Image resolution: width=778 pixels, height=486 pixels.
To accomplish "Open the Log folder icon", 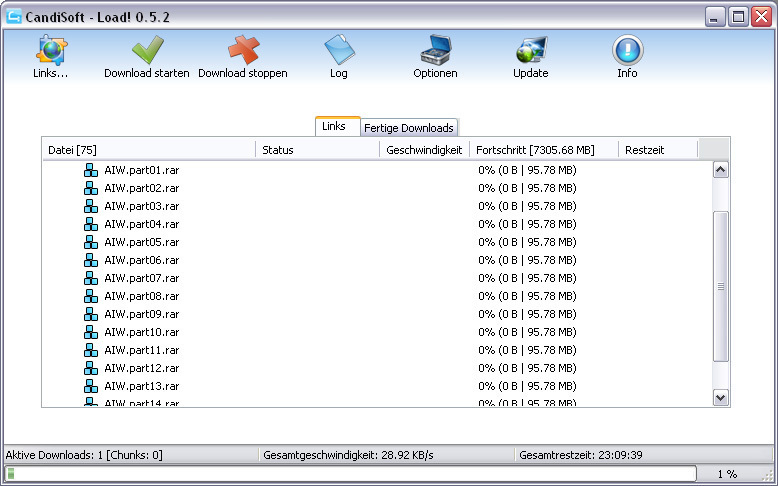I will point(339,49).
